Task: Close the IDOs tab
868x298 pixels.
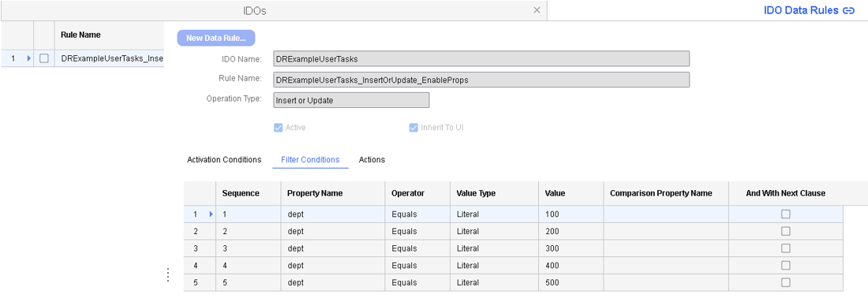Action: coord(537,10)
